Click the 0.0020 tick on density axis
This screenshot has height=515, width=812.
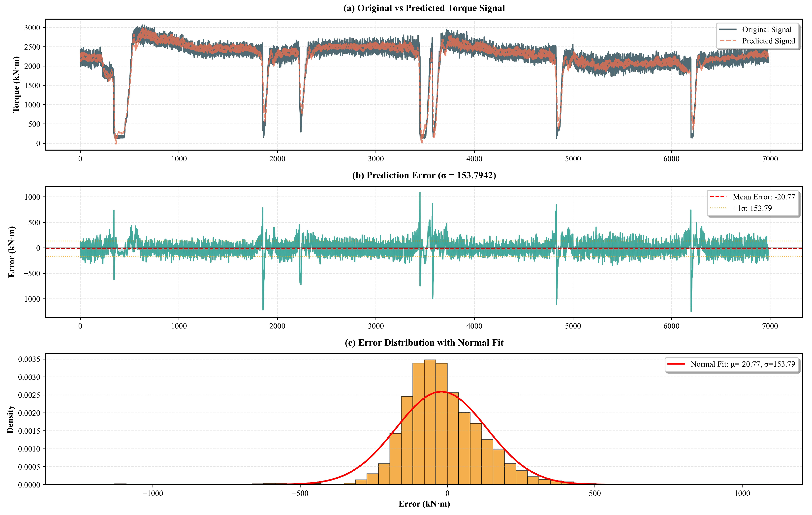click(x=29, y=413)
